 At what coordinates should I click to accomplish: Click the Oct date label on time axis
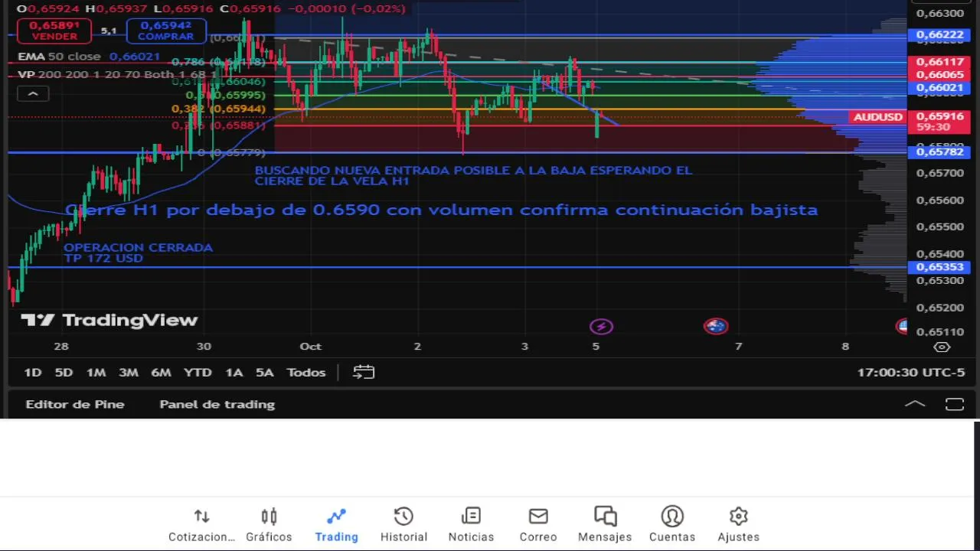(x=310, y=347)
